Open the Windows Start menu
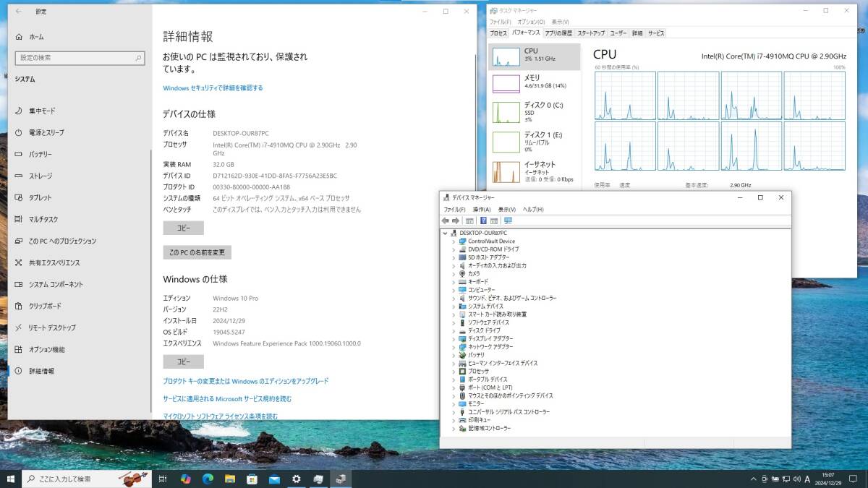The height and width of the screenshot is (488, 868). coord(11,479)
